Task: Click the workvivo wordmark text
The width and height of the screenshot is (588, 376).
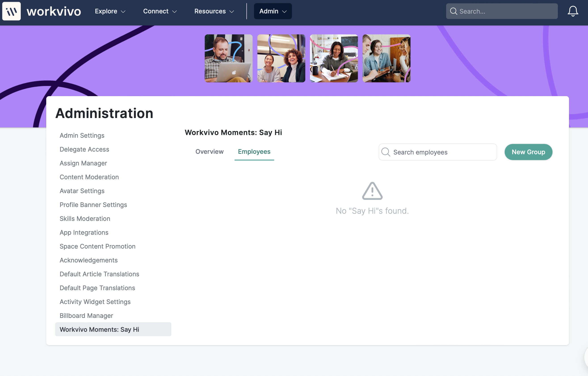Action: click(x=54, y=11)
